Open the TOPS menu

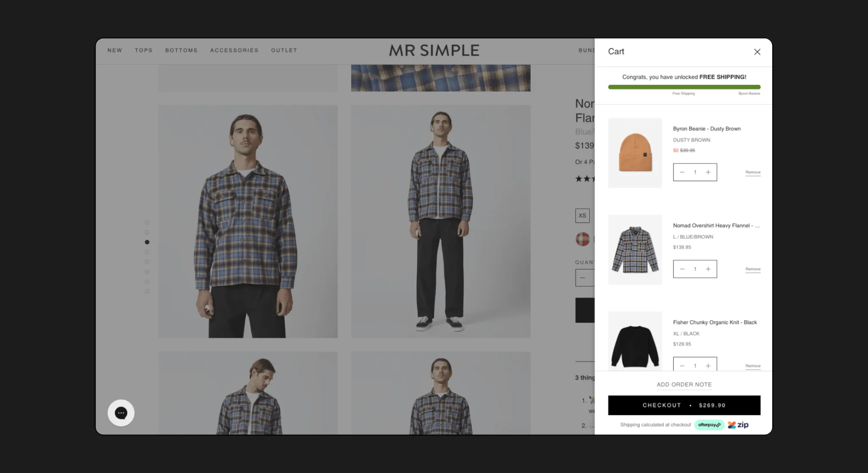point(144,50)
